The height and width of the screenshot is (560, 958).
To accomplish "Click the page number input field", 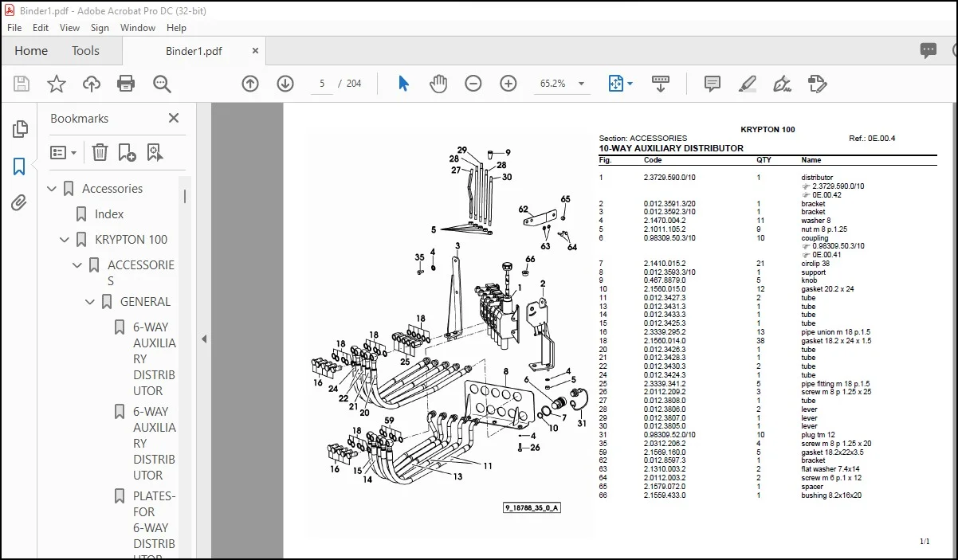I will pos(321,84).
